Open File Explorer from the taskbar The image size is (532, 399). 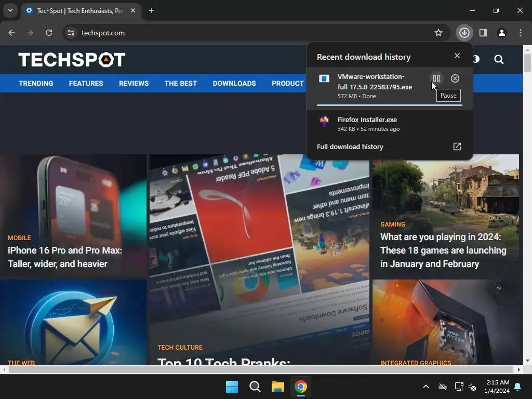tap(277, 387)
